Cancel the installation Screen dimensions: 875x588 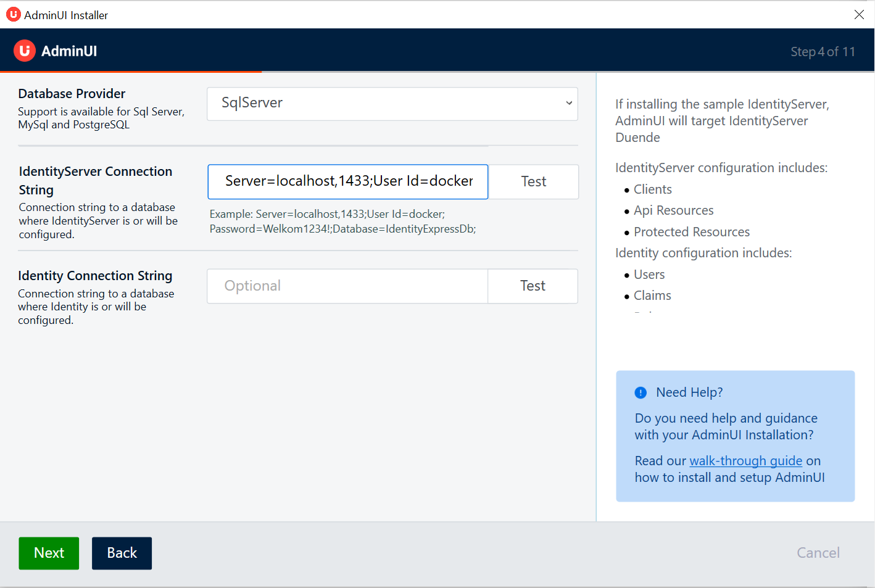[x=818, y=553]
